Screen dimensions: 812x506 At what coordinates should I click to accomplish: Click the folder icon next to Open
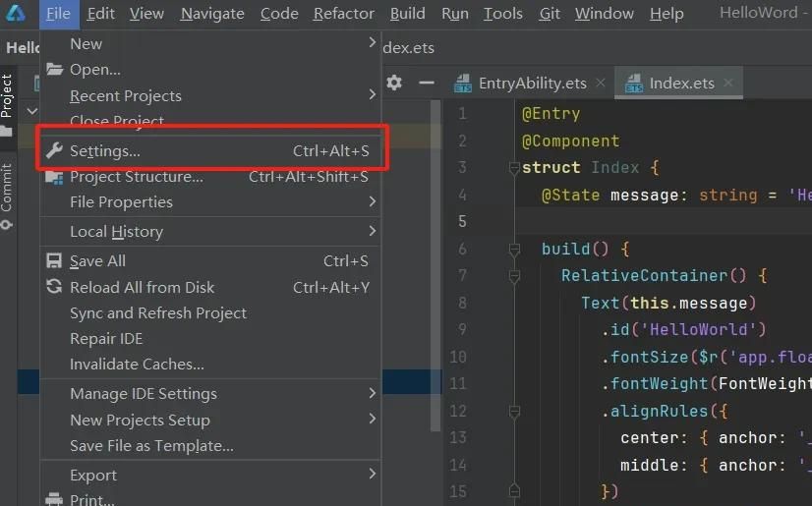pos(54,70)
